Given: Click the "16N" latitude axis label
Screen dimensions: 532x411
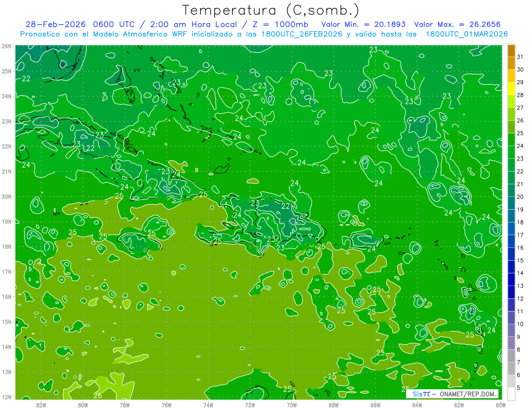Looking at the screenshot, I should pyautogui.click(x=7, y=297).
